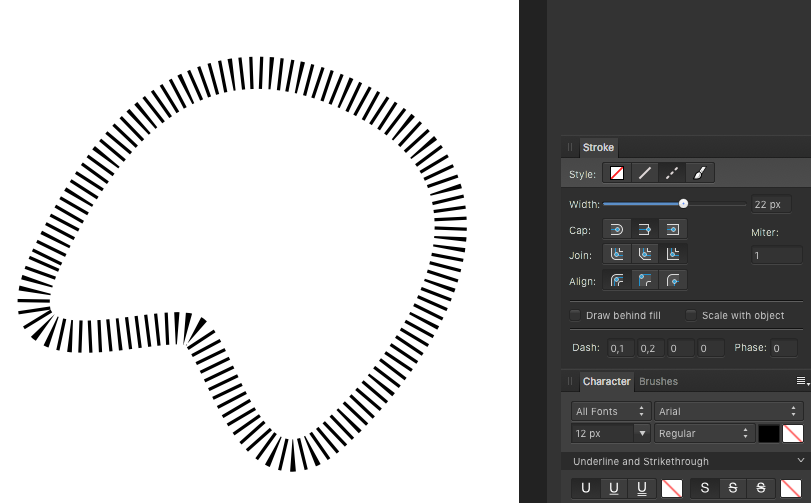This screenshot has width=811, height=503.
Task: Open the Arial font family dropdown
Action: pos(728,411)
